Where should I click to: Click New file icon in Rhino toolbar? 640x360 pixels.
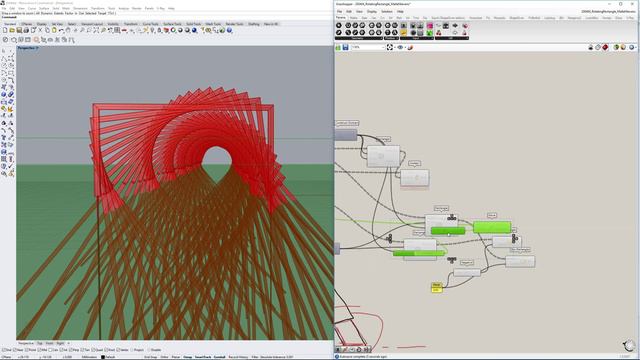[5, 30]
